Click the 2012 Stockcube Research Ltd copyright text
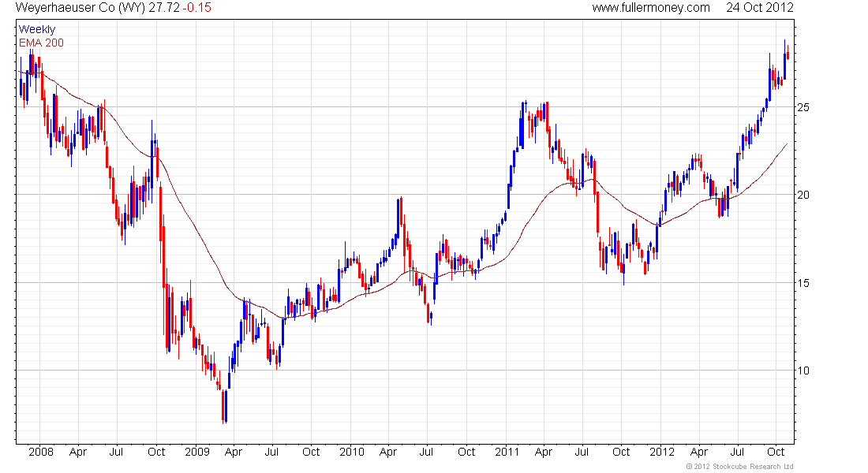 coord(739,467)
